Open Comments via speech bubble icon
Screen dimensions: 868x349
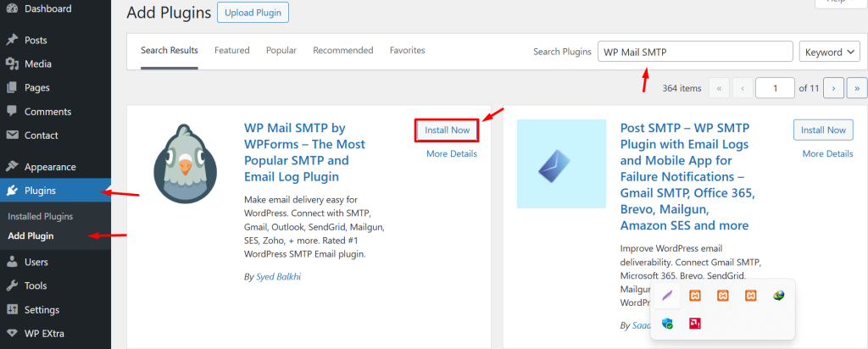tap(12, 112)
